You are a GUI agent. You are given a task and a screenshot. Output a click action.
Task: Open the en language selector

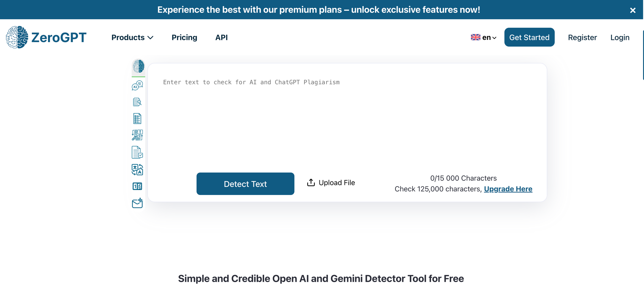pos(484,38)
